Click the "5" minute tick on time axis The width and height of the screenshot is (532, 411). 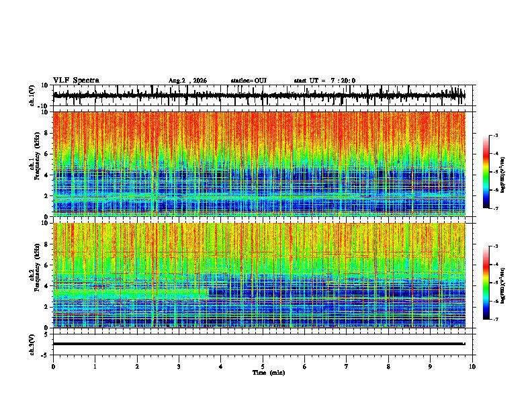[263, 367]
